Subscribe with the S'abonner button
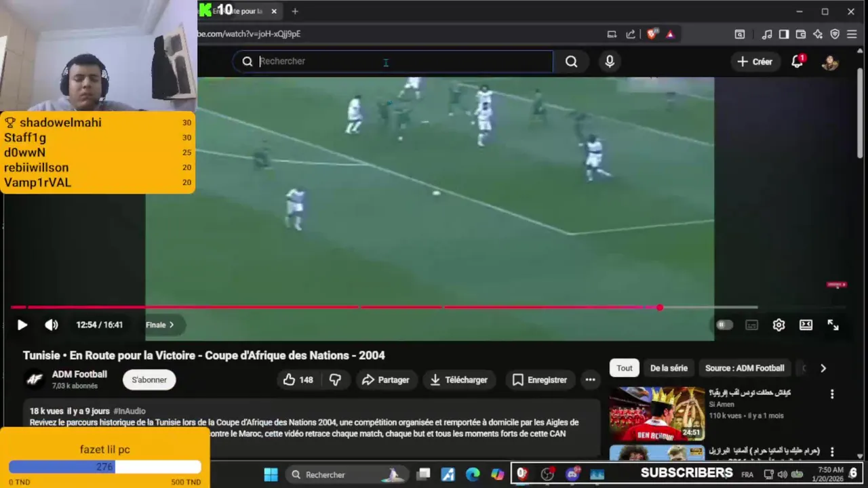 click(149, 380)
